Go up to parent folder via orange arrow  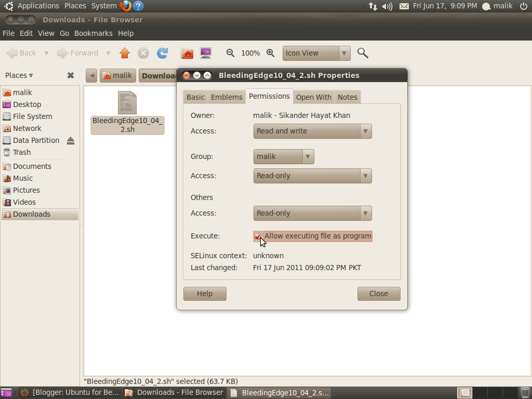tap(125, 53)
